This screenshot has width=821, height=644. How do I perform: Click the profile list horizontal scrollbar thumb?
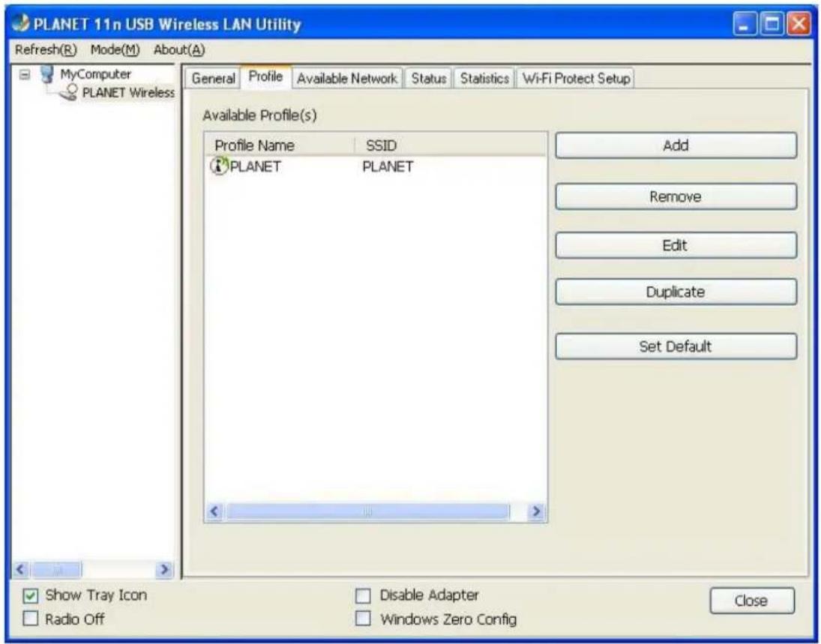click(x=367, y=511)
